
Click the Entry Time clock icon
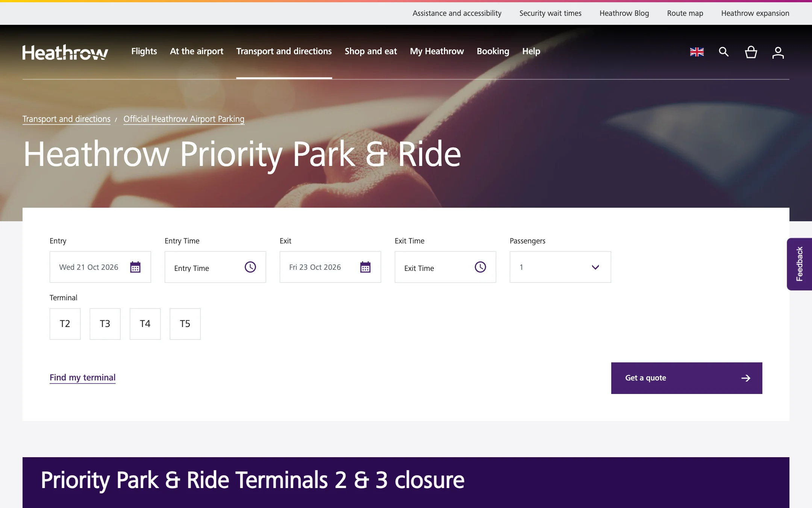click(250, 267)
